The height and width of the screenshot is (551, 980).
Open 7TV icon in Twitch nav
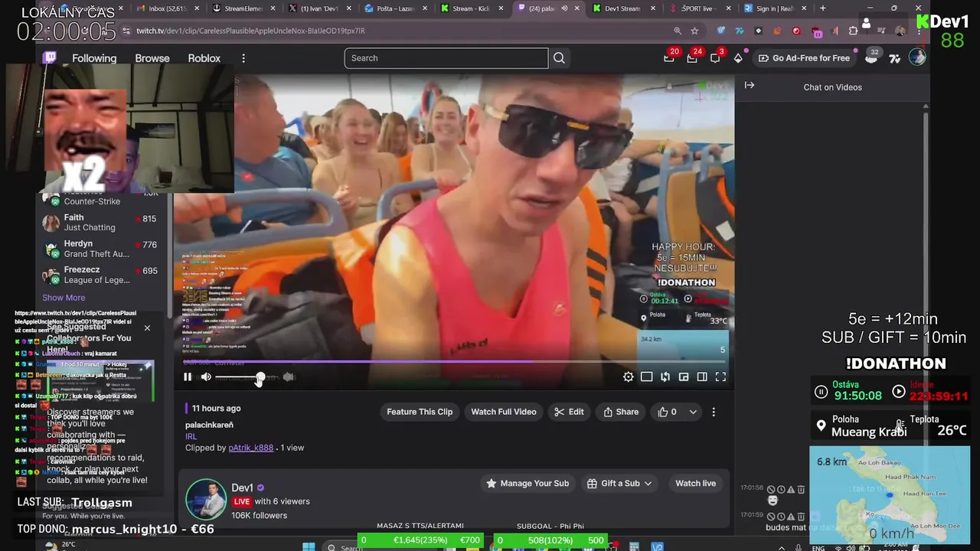point(894,58)
